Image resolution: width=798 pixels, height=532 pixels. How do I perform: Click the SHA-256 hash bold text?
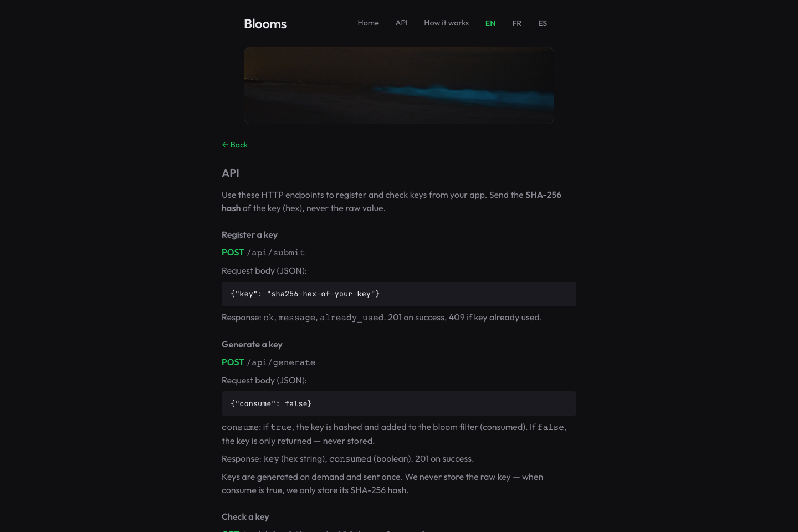pos(543,195)
